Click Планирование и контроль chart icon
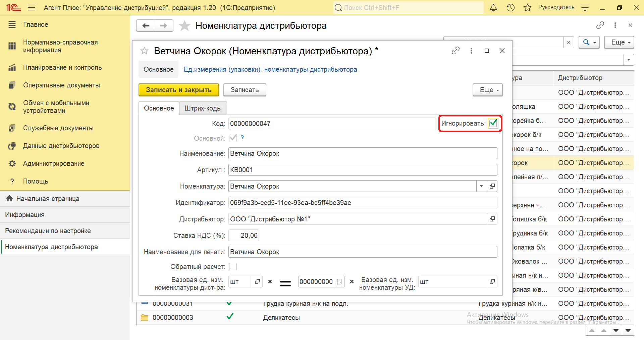Screen dimensions: 644x340 pos(12,67)
